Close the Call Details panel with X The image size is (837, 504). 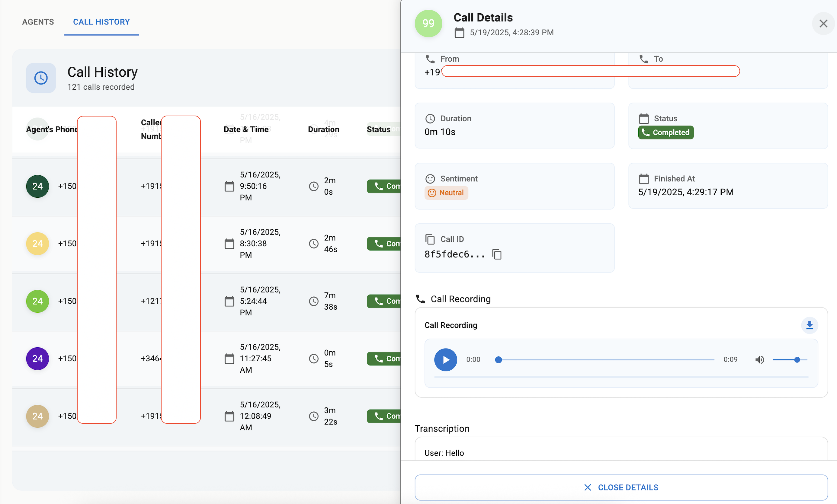823,24
